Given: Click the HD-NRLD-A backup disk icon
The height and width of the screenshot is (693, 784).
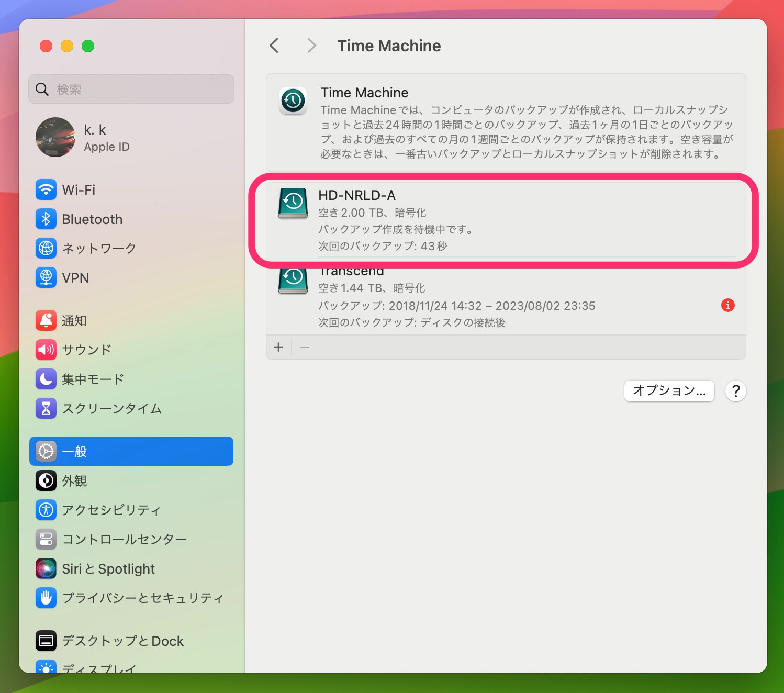Looking at the screenshot, I should pos(293,203).
